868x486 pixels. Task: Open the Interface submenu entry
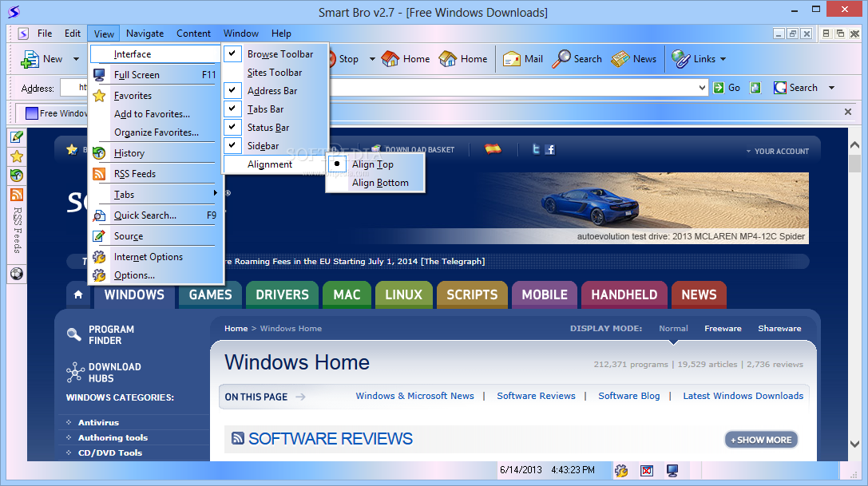[156, 53]
